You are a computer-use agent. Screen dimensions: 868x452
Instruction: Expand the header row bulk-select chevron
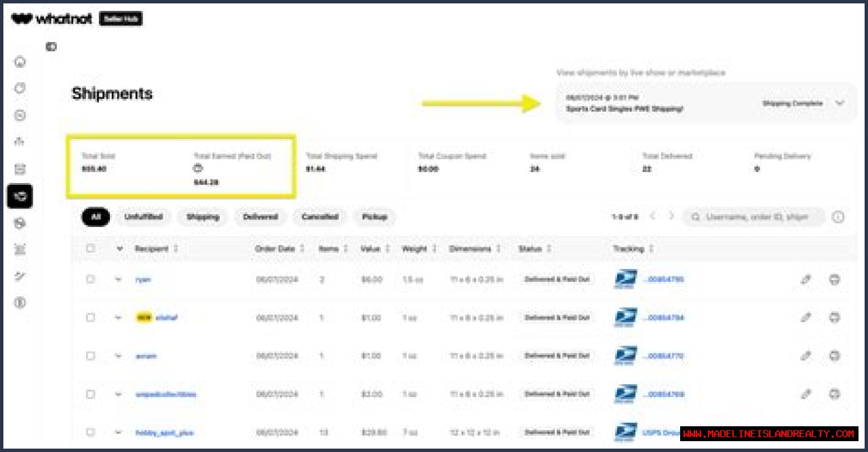point(119,249)
